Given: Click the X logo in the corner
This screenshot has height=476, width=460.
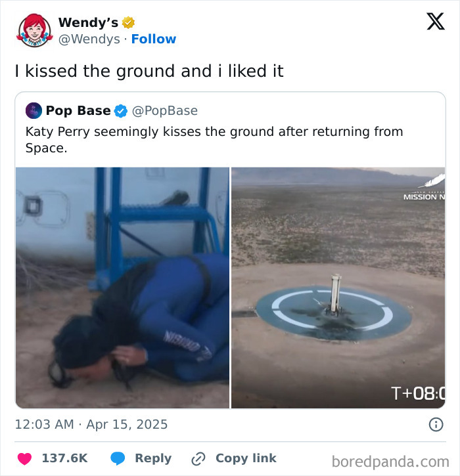Looking at the screenshot, I should point(435,22).
